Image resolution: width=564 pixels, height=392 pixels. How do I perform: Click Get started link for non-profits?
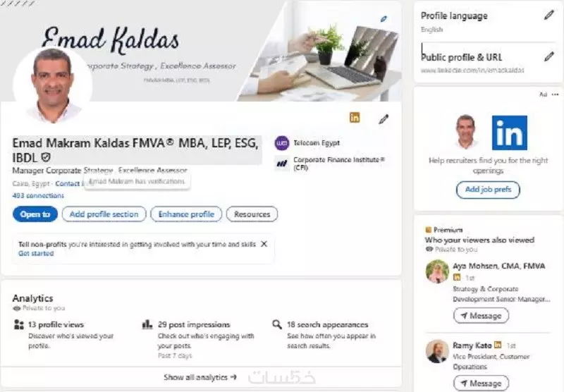click(36, 253)
